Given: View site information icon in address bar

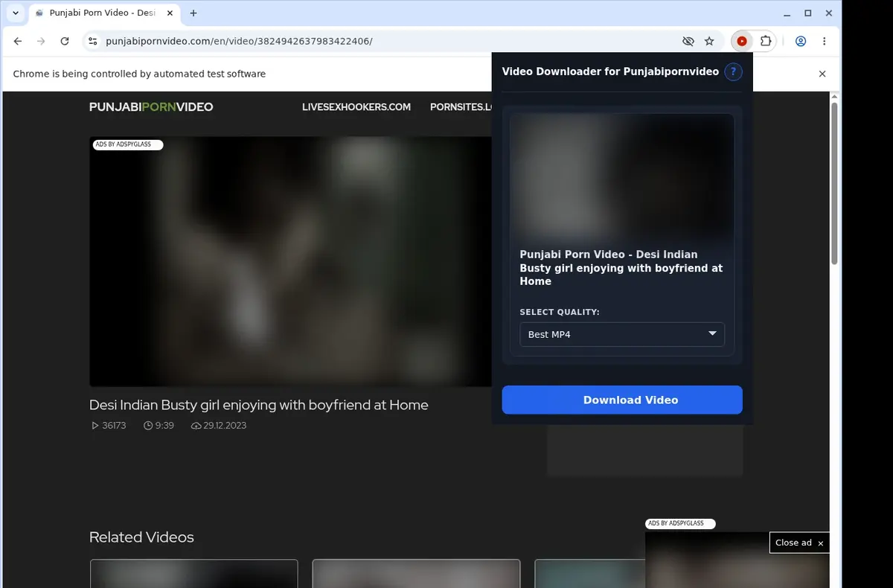Looking at the screenshot, I should click(92, 42).
